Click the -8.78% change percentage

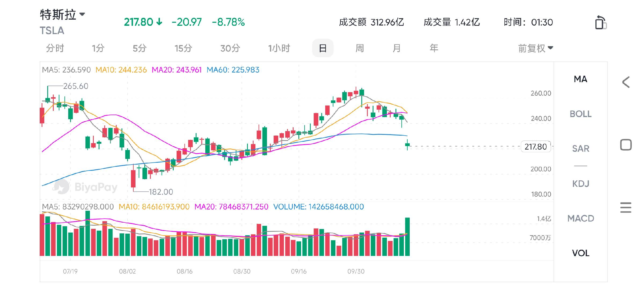pyautogui.click(x=228, y=22)
